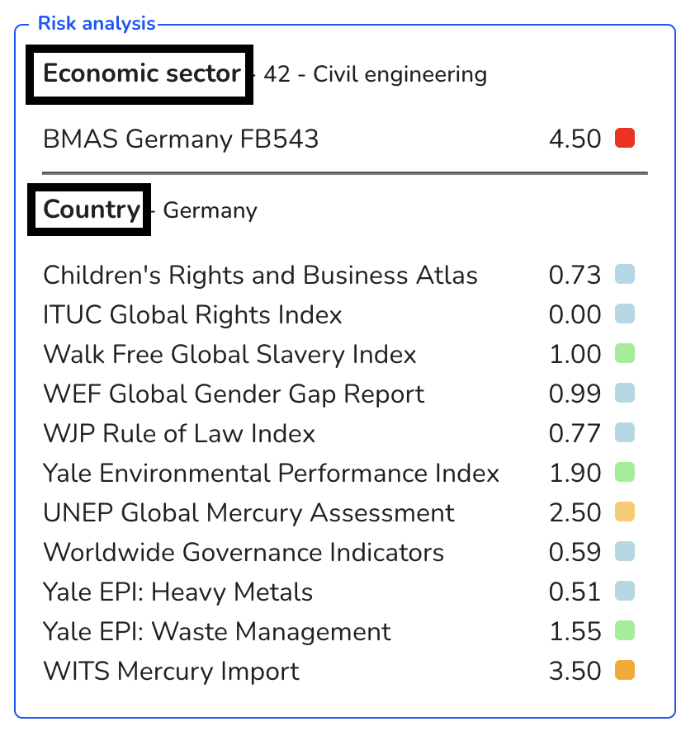700x731 pixels.
Task: Select the Children's Rights and Business Atlas swatch
Action: point(624,274)
